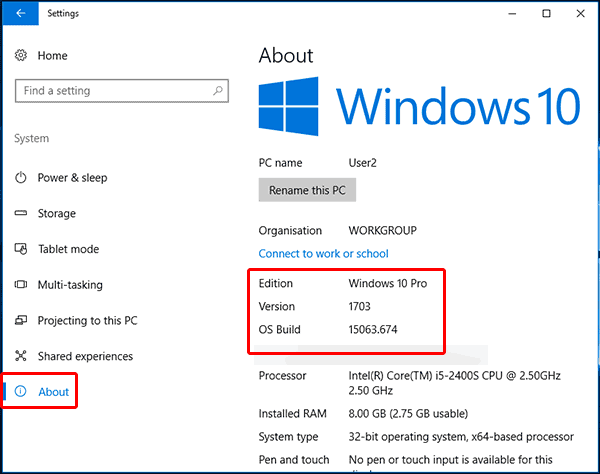Minimize the Settings window
This screenshot has height=474, width=600.
coord(512,14)
